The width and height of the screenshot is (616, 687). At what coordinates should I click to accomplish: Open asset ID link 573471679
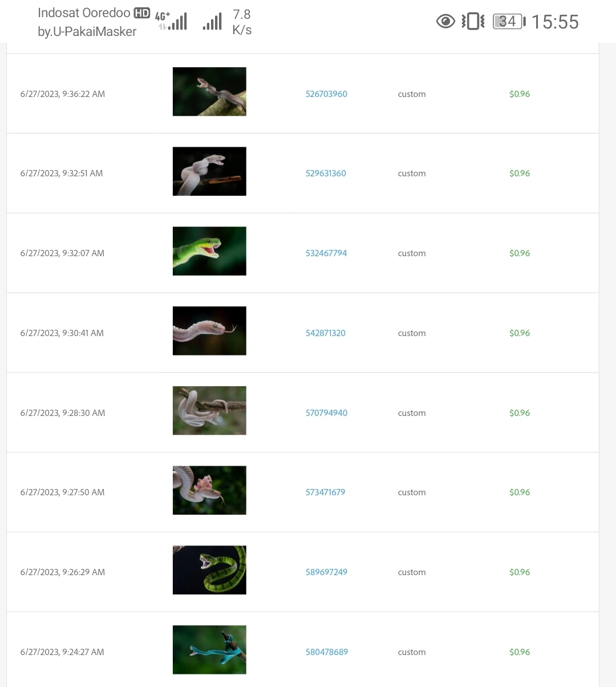click(325, 492)
